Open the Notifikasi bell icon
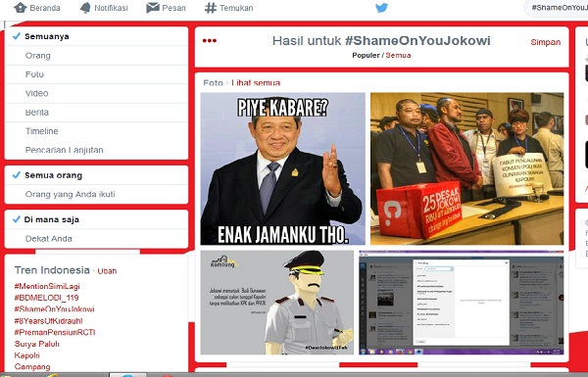Viewport: 588px width, 377px height. click(85, 8)
